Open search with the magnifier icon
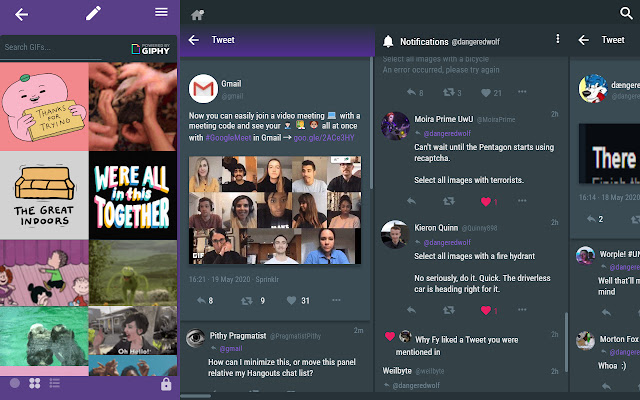640x400 pixels. [x=626, y=13]
